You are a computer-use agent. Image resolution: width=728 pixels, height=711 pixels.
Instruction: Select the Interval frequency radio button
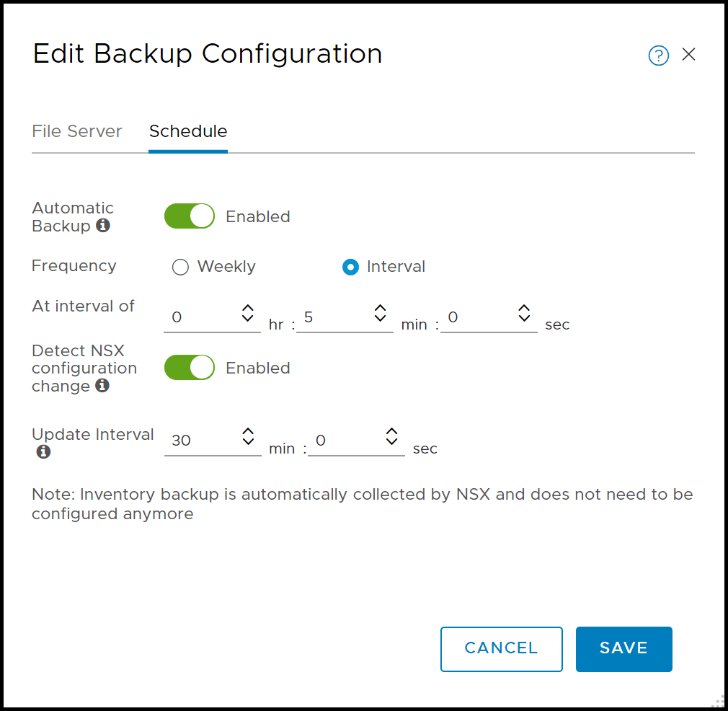[x=350, y=268]
